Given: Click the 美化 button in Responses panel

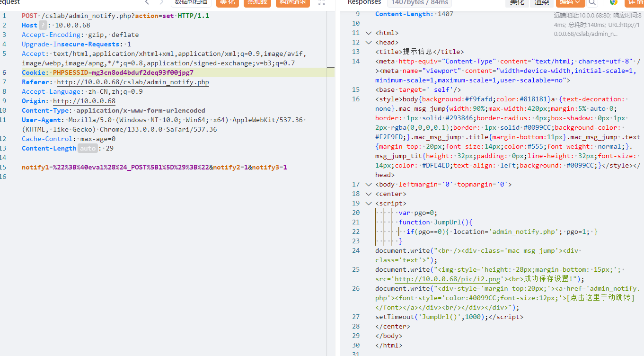Looking at the screenshot, I should pyautogui.click(x=517, y=2).
